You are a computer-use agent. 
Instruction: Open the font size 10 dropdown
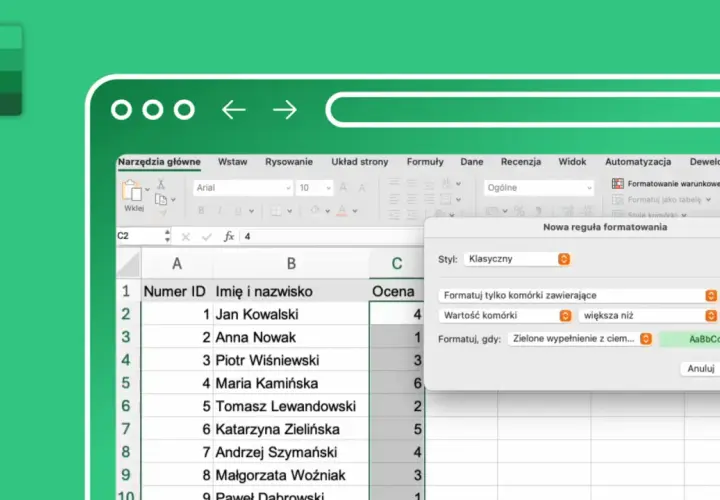pyautogui.click(x=315, y=188)
